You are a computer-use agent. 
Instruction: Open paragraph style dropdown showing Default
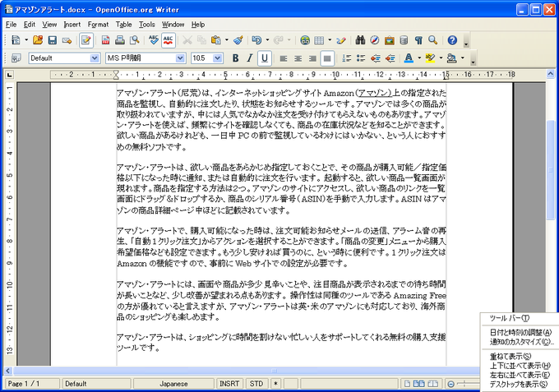coord(95,58)
